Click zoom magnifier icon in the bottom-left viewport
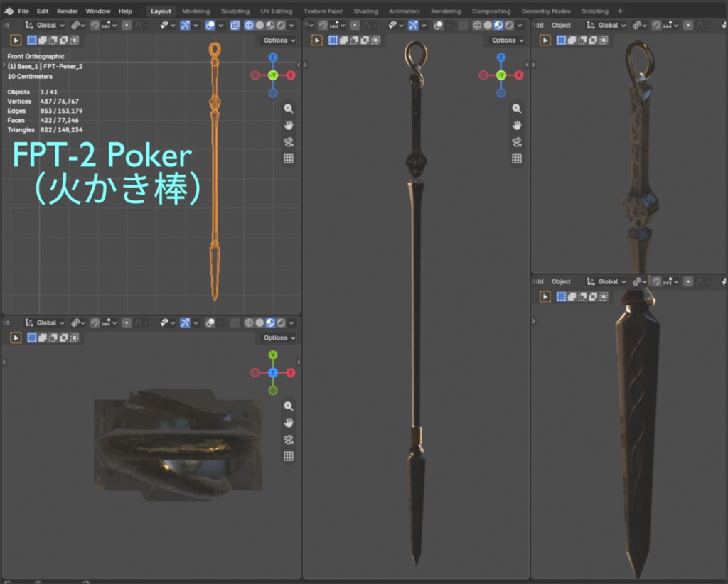This screenshot has height=584, width=728. click(x=289, y=406)
